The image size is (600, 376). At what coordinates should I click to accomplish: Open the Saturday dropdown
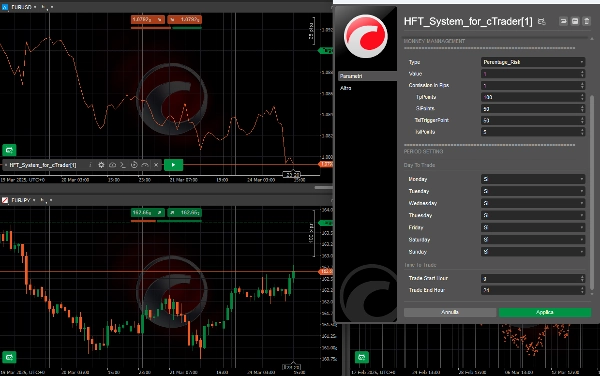(533, 240)
